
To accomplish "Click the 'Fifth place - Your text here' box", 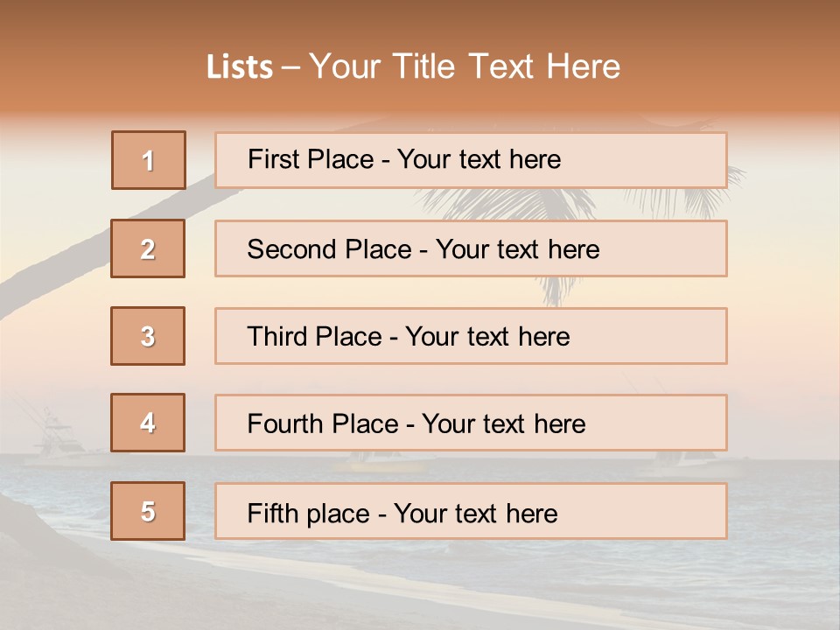I will coord(471,511).
